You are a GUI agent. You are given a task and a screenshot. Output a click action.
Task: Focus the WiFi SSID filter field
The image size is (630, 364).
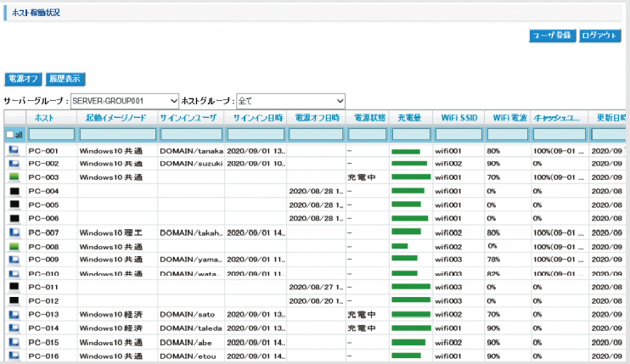tap(458, 134)
